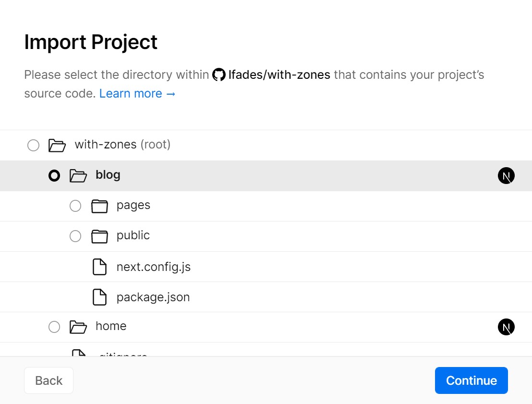The image size is (532, 404).
Task: Click the open folder icon beside home
Action: pos(78,327)
